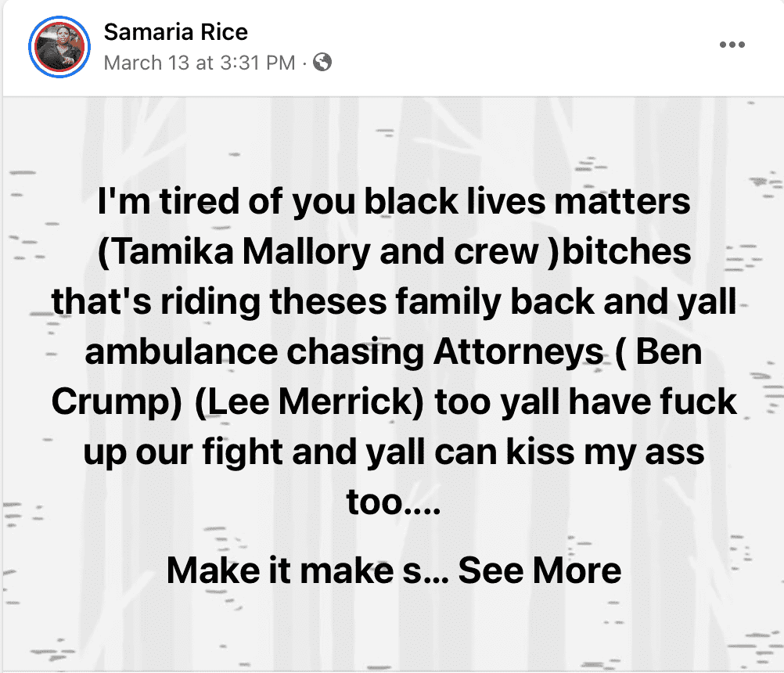Open Samaria Rice's profile picture

click(x=56, y=46)
